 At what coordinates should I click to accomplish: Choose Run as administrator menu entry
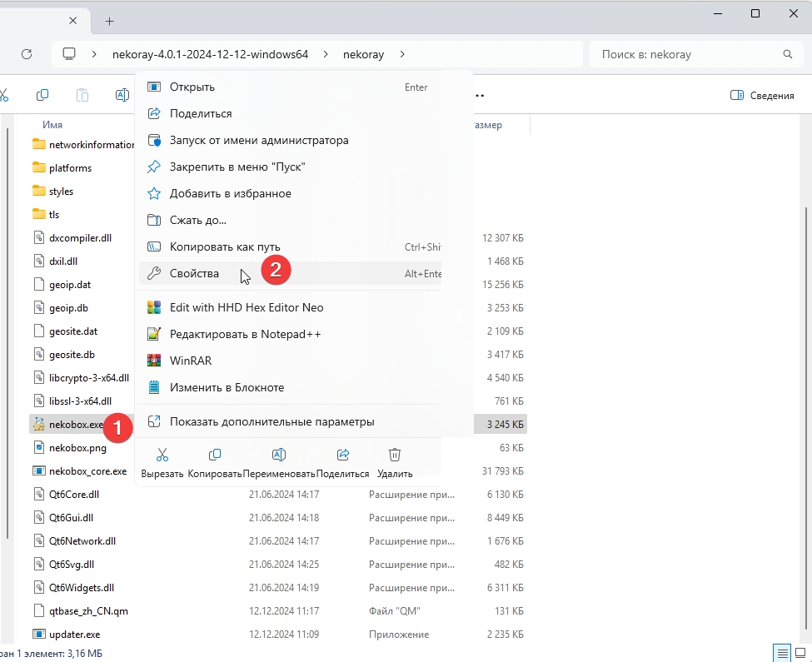tap(258, 140)
